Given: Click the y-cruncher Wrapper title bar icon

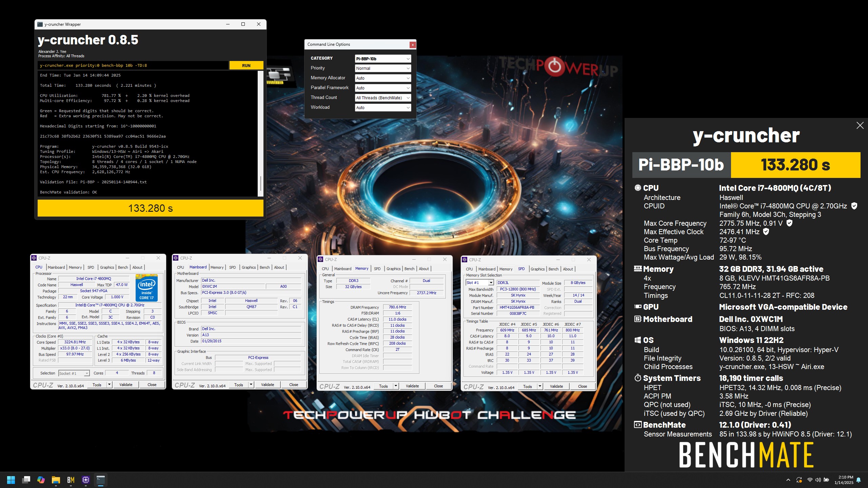Looking at the screenshot, I should pyautogui.click(x=40, y=24).
